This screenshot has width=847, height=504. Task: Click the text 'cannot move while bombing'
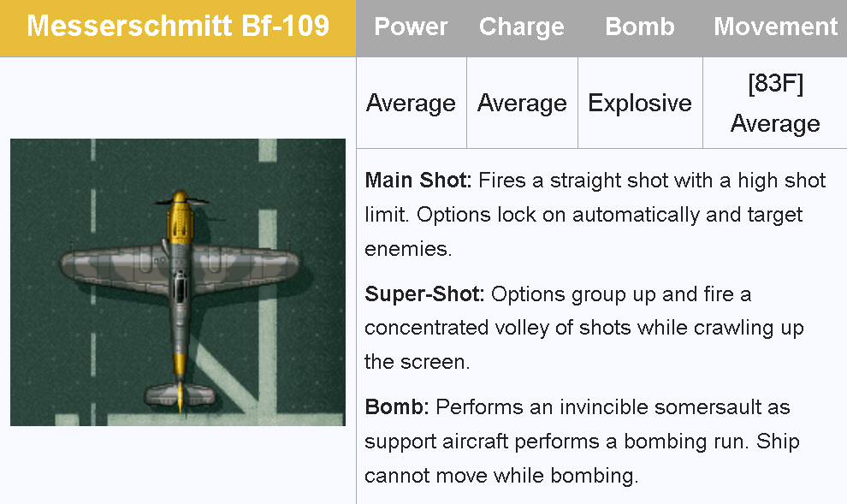tap(501, 476)
